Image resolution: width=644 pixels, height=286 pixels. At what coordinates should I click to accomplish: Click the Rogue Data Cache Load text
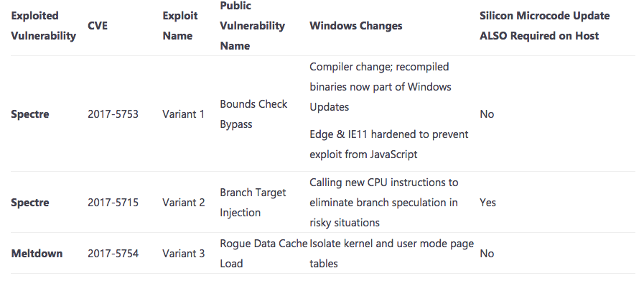263,254
